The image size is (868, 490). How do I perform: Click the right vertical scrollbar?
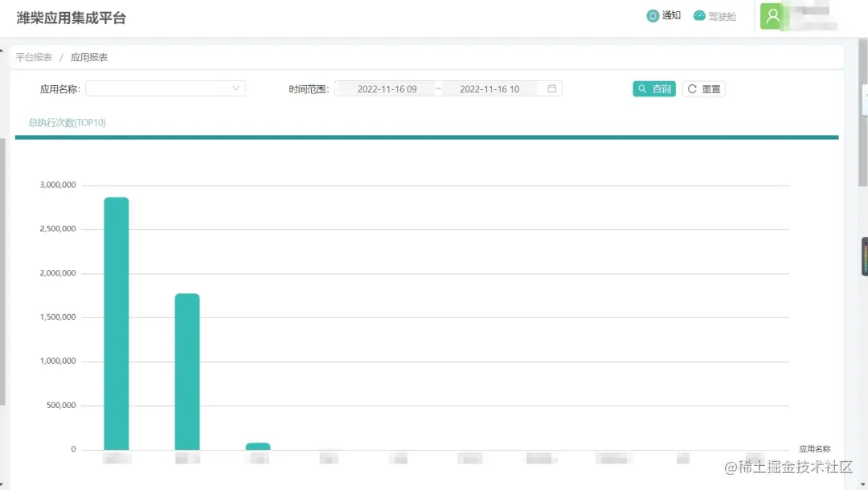863,112
